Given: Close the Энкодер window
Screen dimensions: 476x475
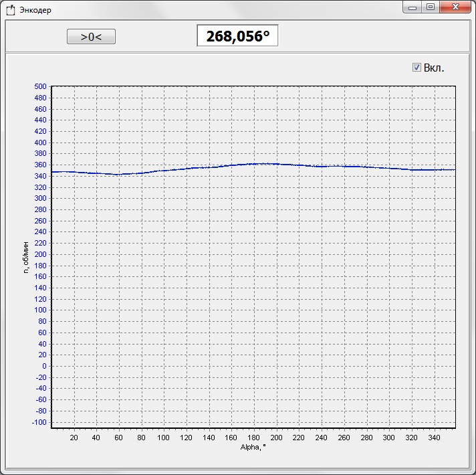Looking at the screenshot, I should pyautogui.click(x=455, y=7).
